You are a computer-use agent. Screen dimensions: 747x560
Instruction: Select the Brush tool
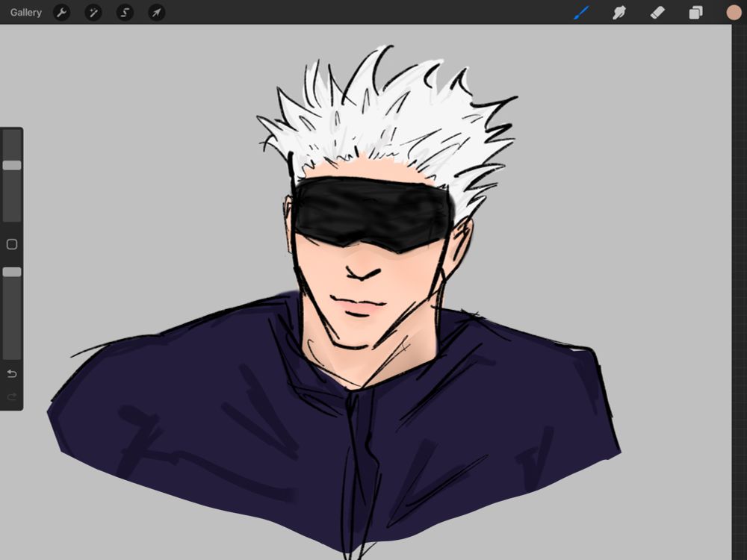(581, 13)
